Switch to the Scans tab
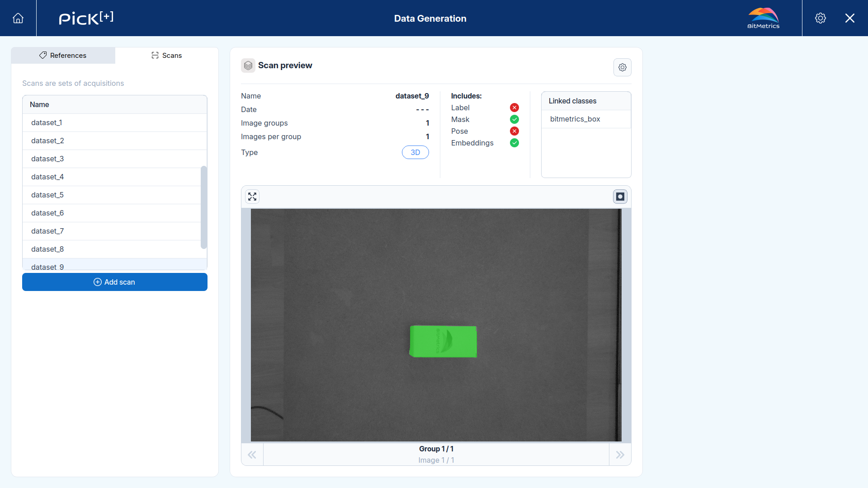Image resolution: width=868 pixels, height=488 pixels. pos(167,56)
